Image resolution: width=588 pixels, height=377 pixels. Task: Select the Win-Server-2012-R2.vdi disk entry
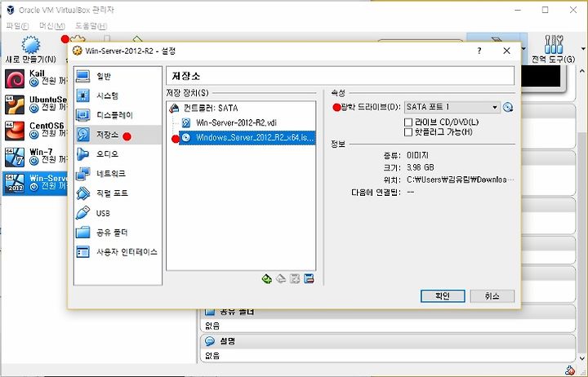229,122
